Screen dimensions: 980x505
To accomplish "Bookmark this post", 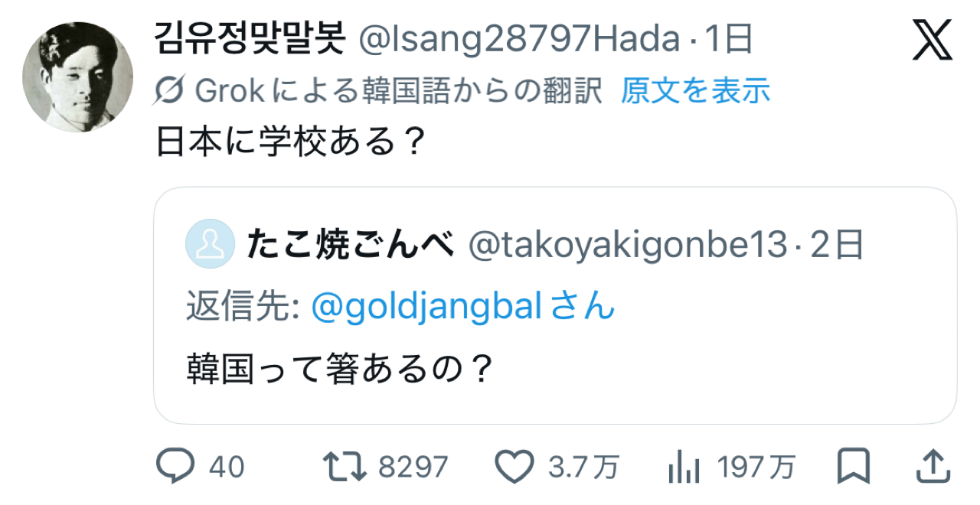I will (x=852, y=464).
